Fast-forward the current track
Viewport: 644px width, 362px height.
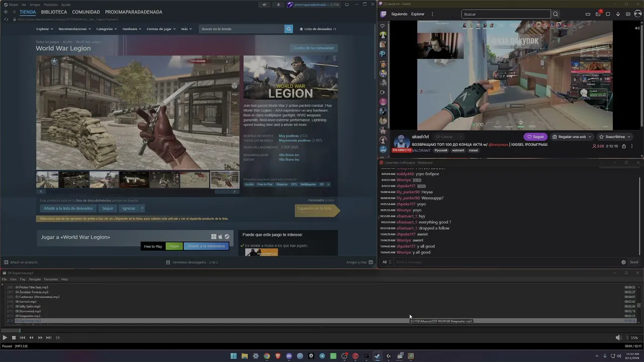point(40,338)
